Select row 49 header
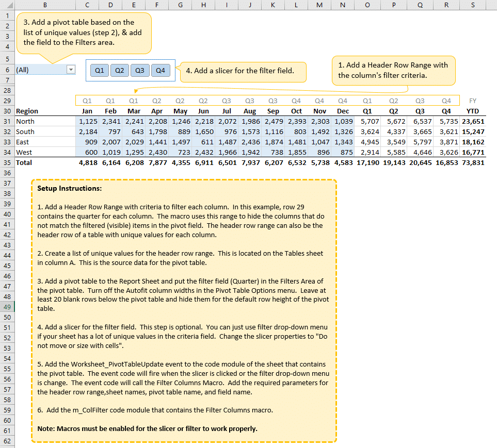Viewport: 497px width, 448px height. tap(7, 307)
